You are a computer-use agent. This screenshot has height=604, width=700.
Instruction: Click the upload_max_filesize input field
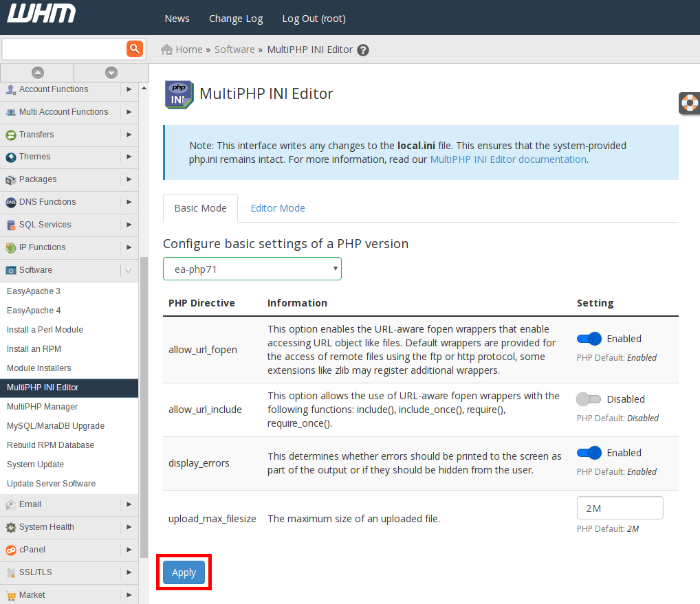point(620,508)
